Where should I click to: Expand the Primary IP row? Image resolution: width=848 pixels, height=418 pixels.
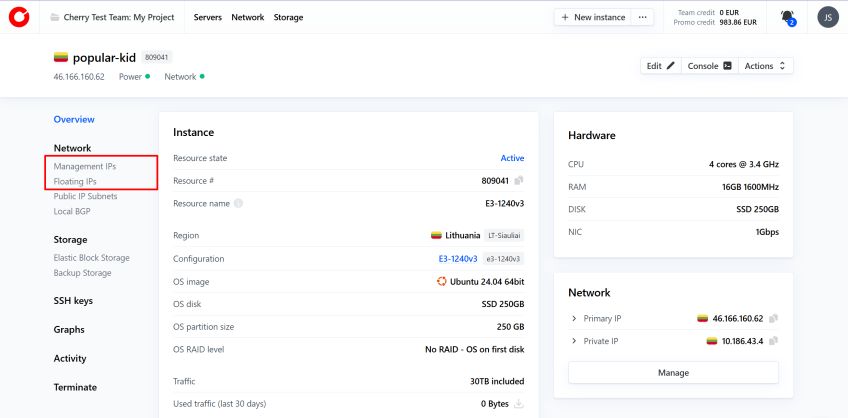574,319
